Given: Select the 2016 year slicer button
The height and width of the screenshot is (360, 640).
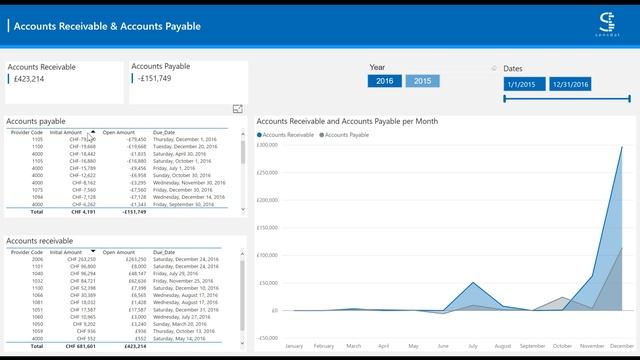Looking at the screenshot, I should (384, 81).
